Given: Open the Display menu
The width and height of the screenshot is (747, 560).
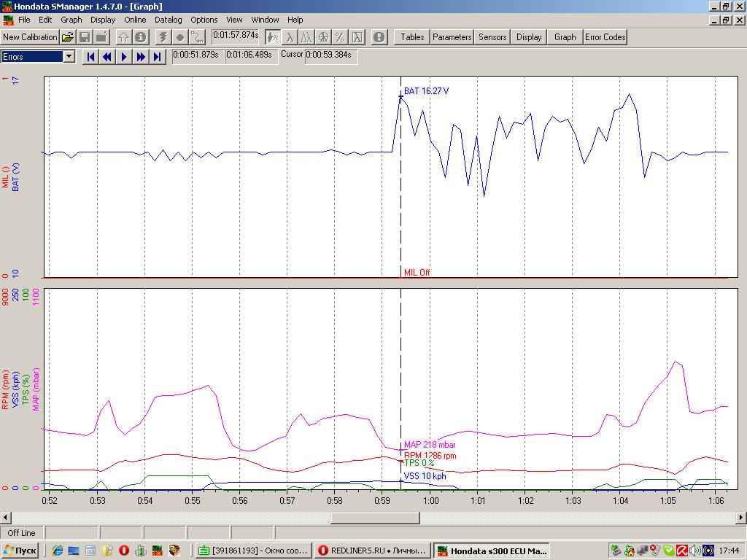Looking at the screenshot, I should click(x=103, y=20).
